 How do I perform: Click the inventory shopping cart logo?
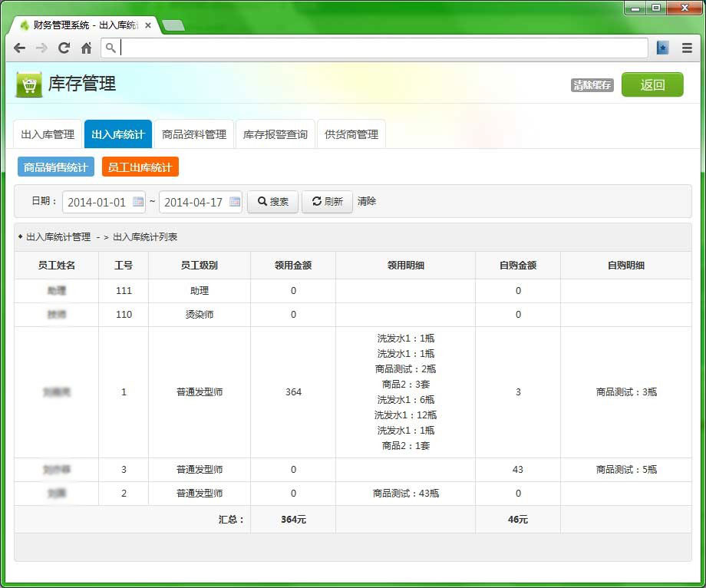(29, 84)
